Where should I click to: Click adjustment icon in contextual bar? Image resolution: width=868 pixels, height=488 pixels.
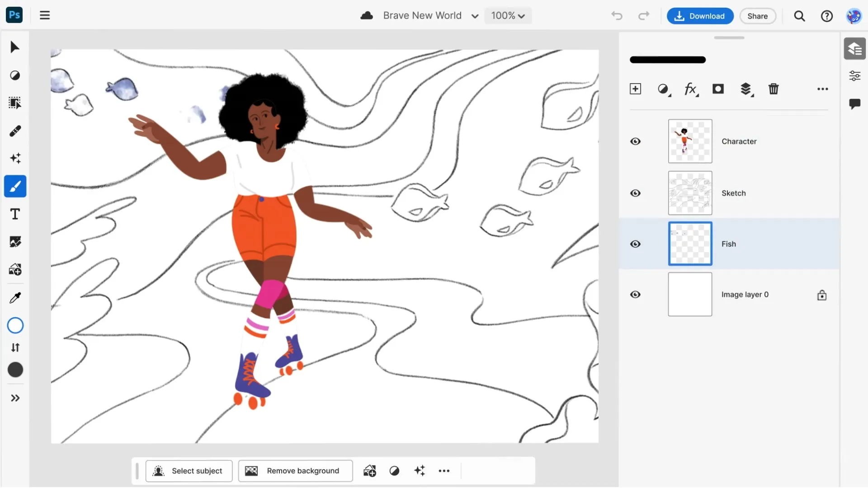[394, 471]
